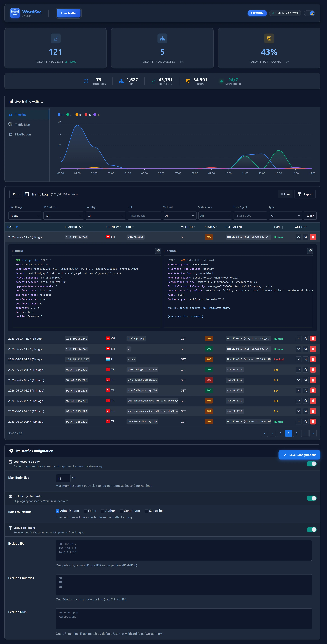Image resolution: width=327 pixels, height=644 pixels.
Task: Sort the log by STATUS column
Action: point(211,227)
